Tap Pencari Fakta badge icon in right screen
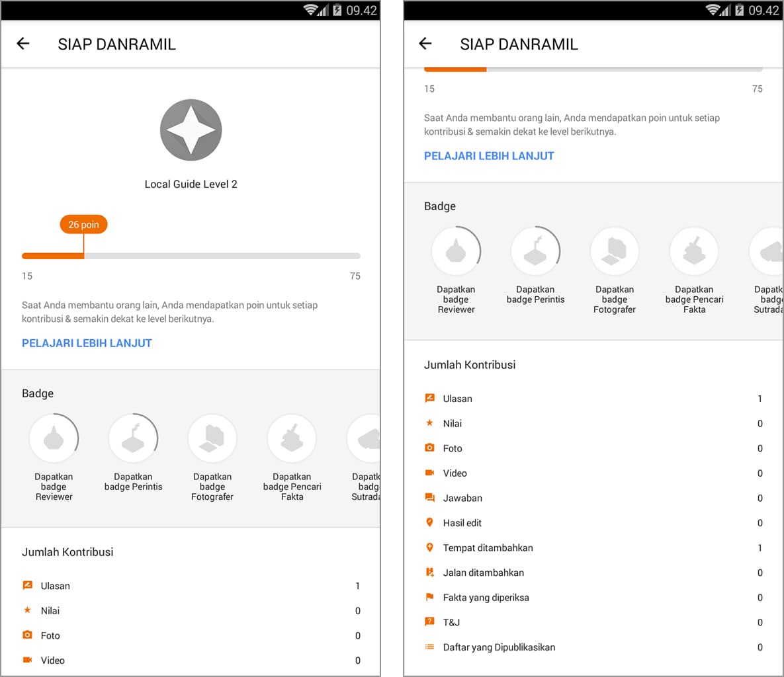Image resolution: width=784 pixels, height=677 pixels. 694,251
